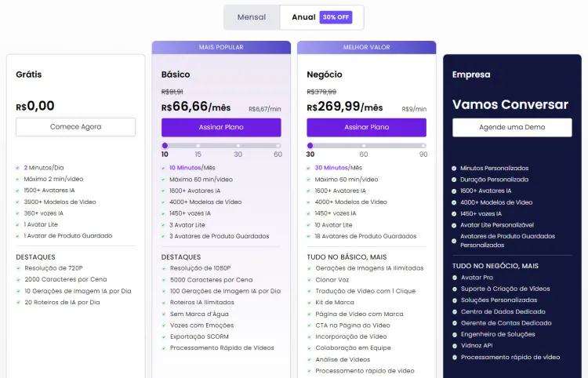Screen dimensions: 588x378
Task: Click checkmark beside Kit de Marca
Action: point(309,303)
